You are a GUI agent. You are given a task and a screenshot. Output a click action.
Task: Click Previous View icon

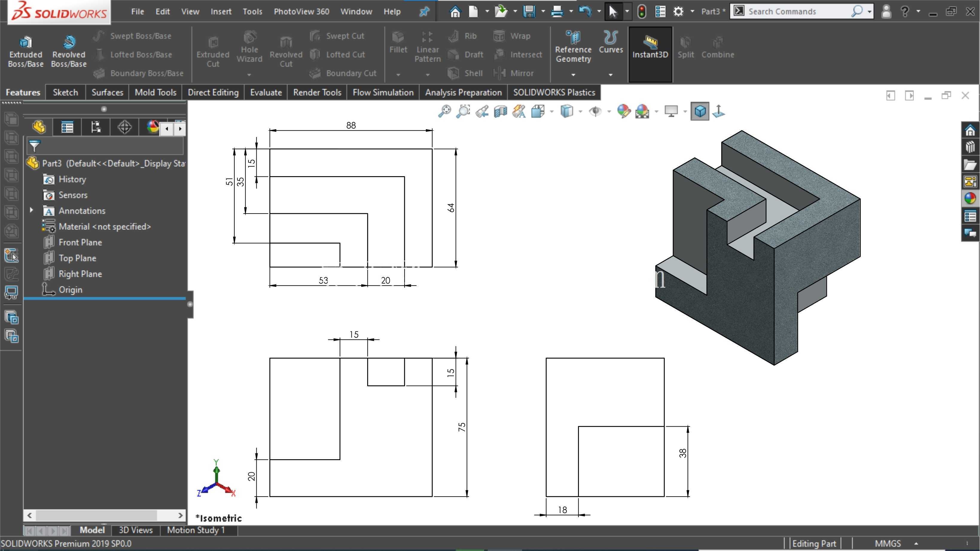coord(482,112)
